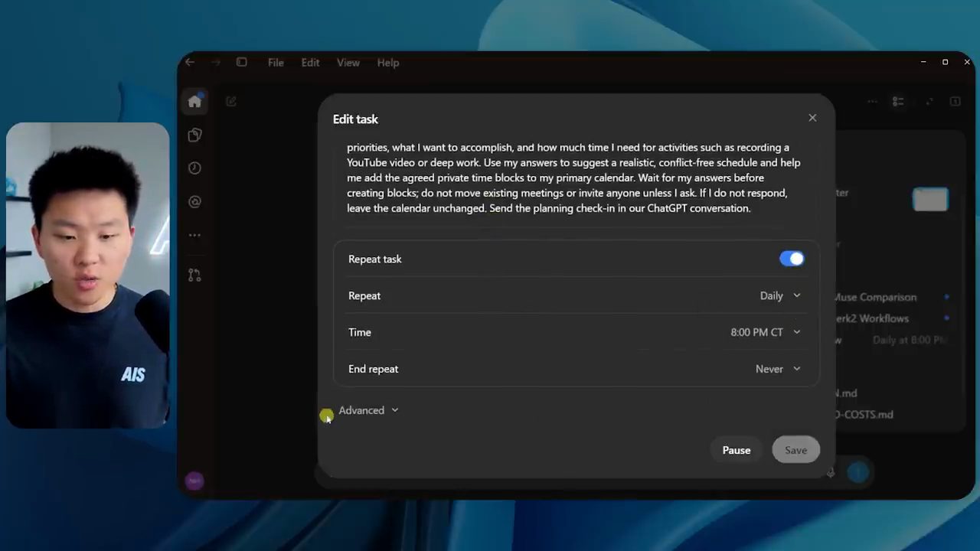Open the Help menu
980x551 pixels.
click(x=388, y=63)
